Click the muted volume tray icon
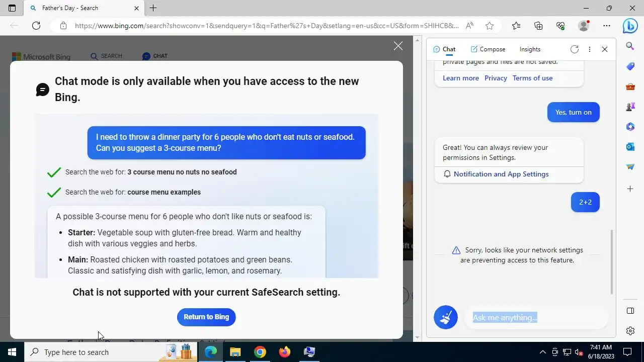This screenshot has width=644, height=362. tap(579, 352)
